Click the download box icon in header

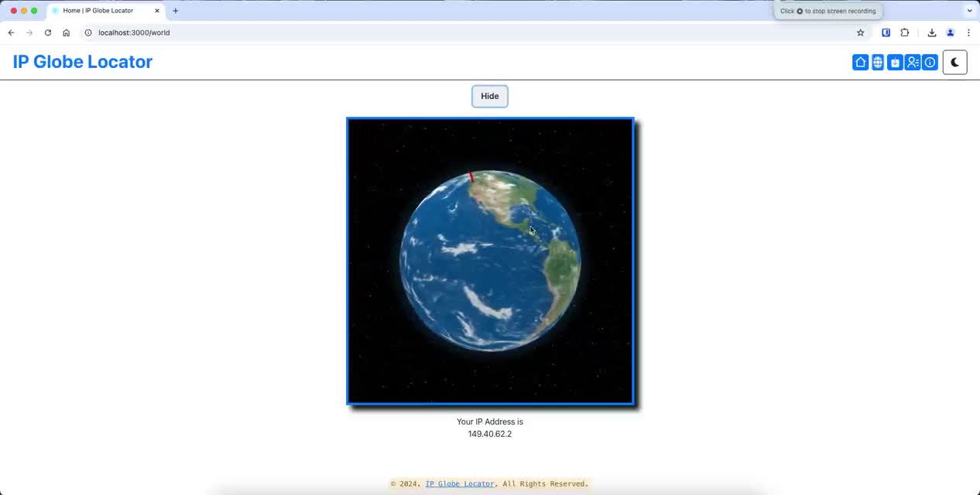point(895,63)
